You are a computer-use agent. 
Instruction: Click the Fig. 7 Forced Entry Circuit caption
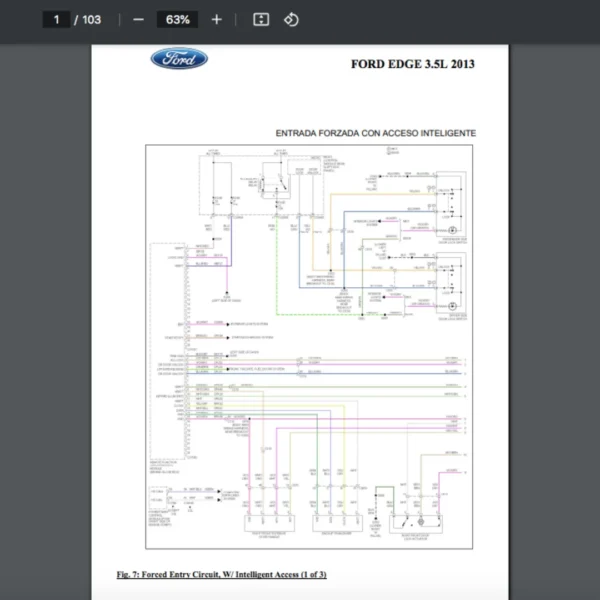pos(221,574)
